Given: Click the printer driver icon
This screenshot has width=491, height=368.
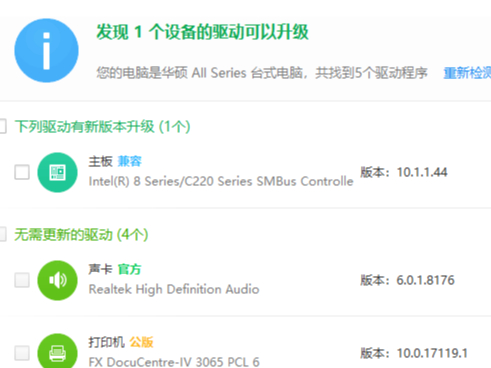Looking at the screenshot, I should 57,352.
